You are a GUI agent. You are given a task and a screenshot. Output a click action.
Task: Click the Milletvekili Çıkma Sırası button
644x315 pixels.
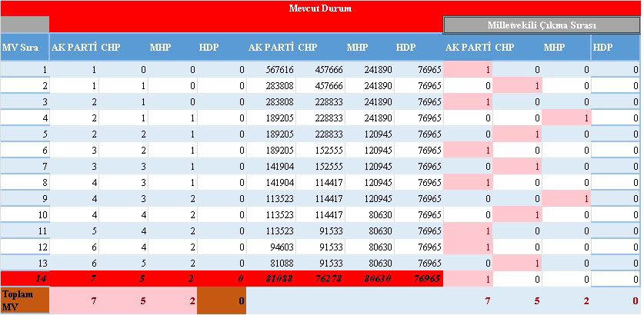click(542, 25)
